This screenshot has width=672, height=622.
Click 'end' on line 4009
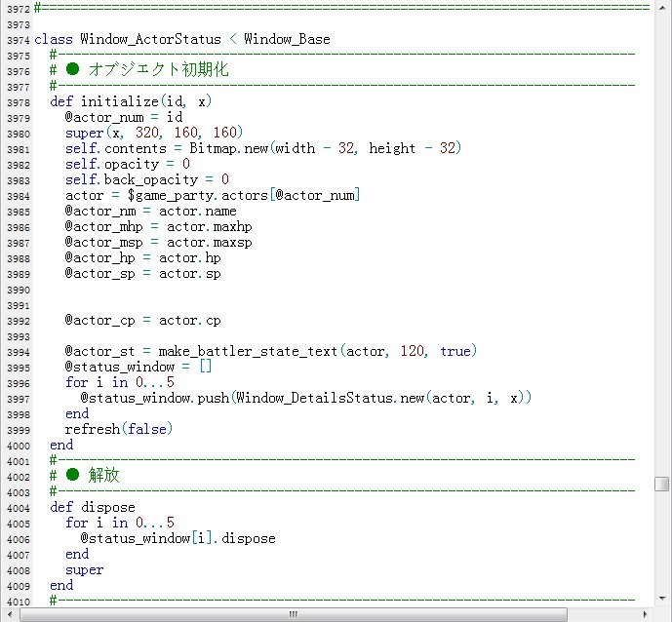[x=61, y=585]
